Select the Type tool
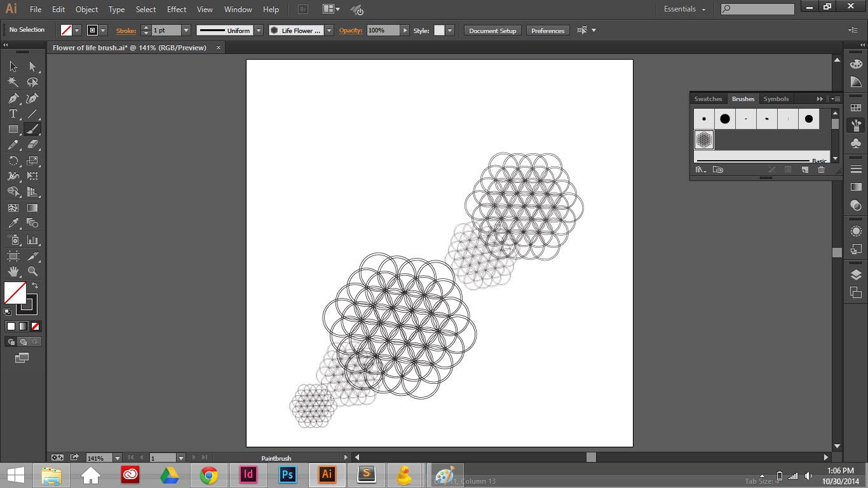The width and height of the screenshot is (868, 488). 11,114
